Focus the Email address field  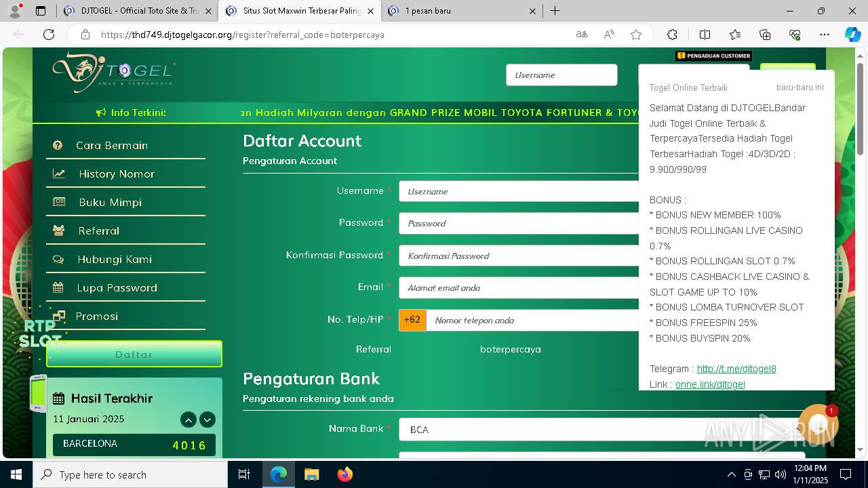(x=519, y=287)
